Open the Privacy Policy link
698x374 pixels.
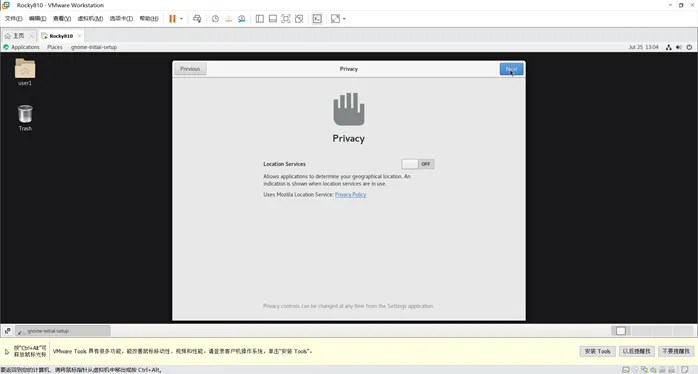[x=350, y=195]
